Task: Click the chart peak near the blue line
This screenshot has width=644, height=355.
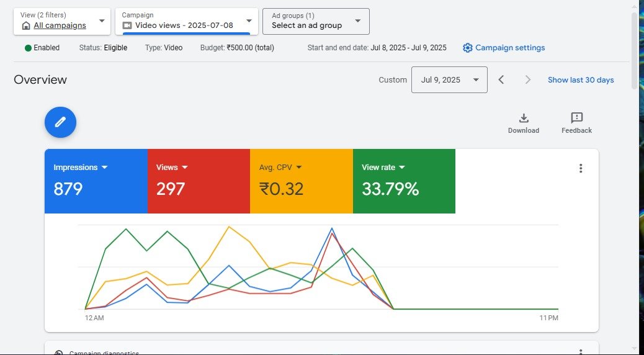Action: point(332,228)
